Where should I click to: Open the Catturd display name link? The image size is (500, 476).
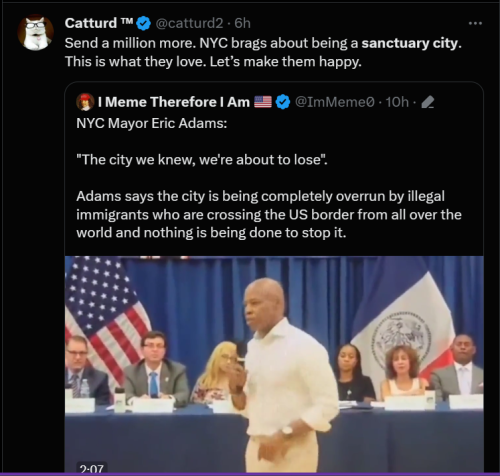coord(99,23)
